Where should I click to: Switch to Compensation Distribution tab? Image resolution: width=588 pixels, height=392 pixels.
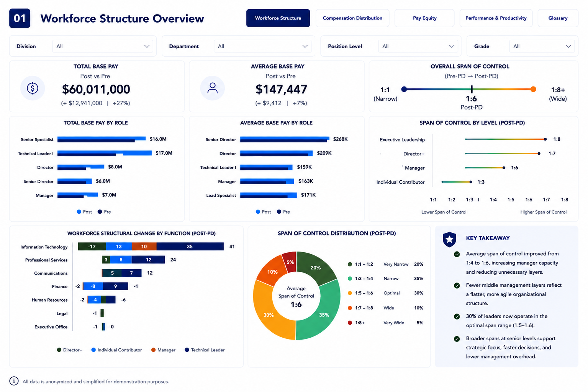coord(352,18)
